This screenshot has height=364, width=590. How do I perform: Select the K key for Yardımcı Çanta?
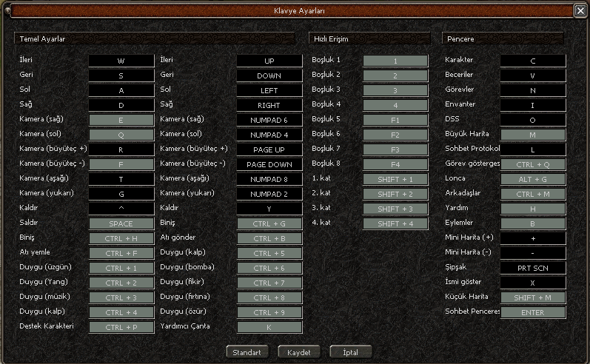click(269, 327)
